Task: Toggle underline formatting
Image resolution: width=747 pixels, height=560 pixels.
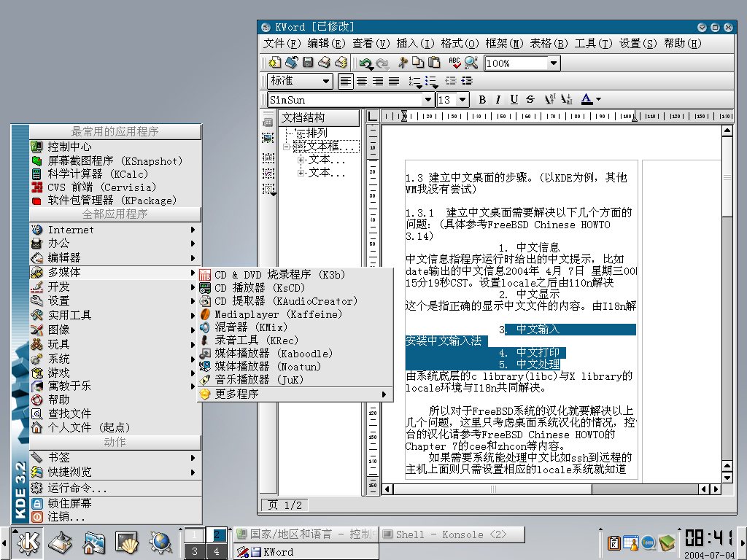Action: [514, 99]
